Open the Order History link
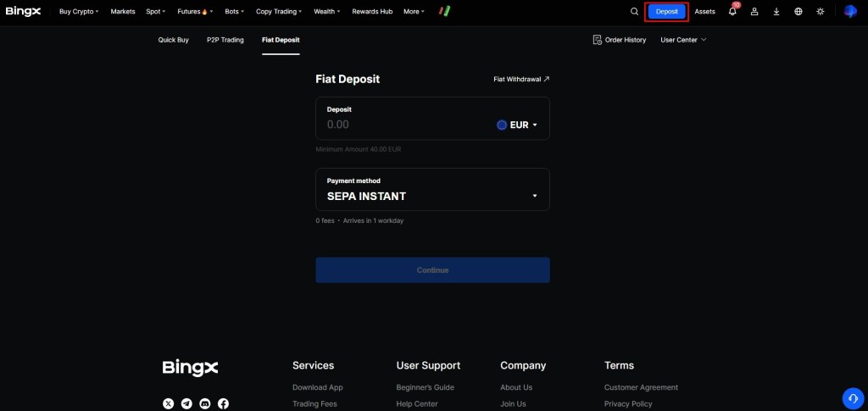 [626, 40]
